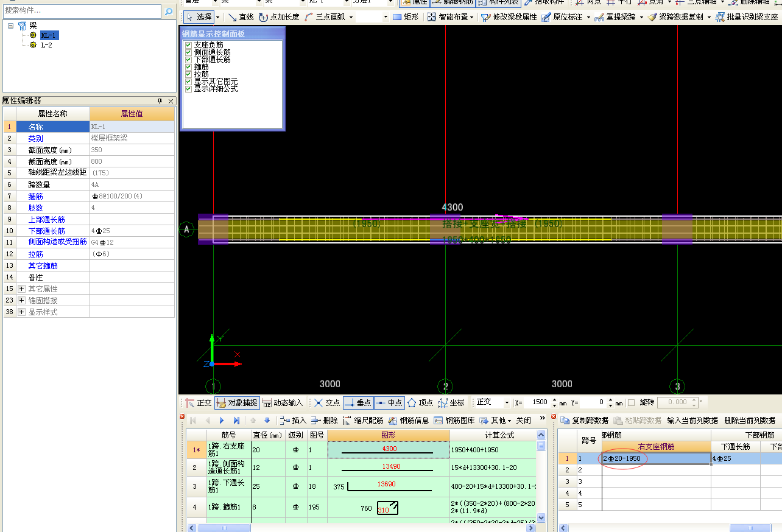This screenshot has width=782, height=532.
Task: Toggle 对象捕捉 object snap
Action: click(x=238, y=403)
